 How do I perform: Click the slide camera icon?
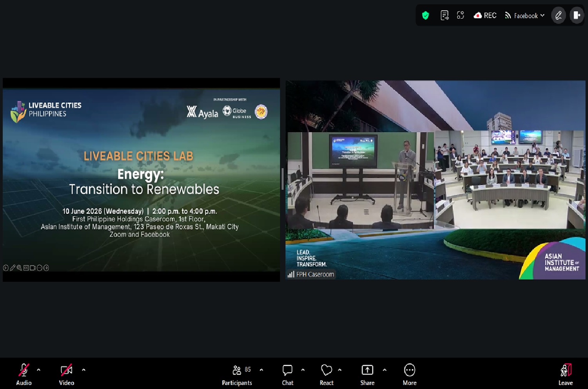(x=33, y=268)
